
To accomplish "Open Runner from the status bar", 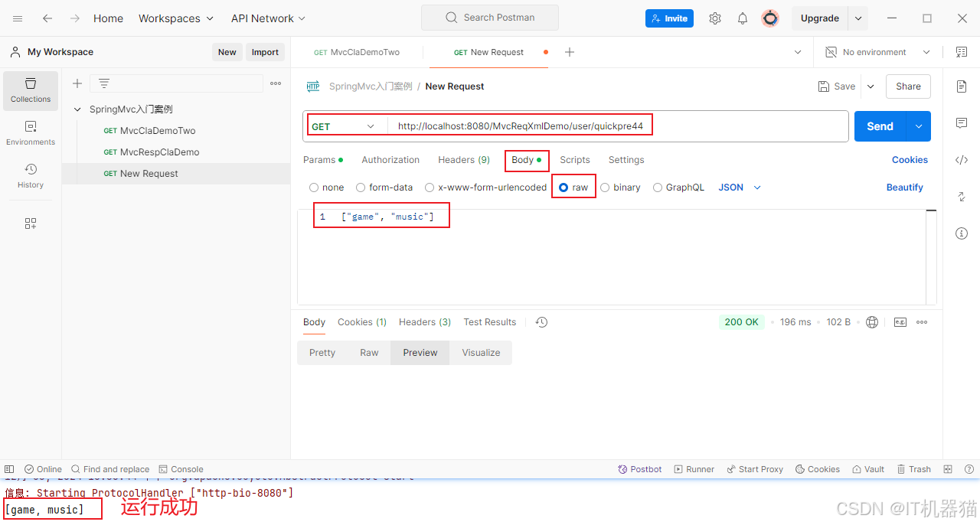I will [x=694, y=469].
